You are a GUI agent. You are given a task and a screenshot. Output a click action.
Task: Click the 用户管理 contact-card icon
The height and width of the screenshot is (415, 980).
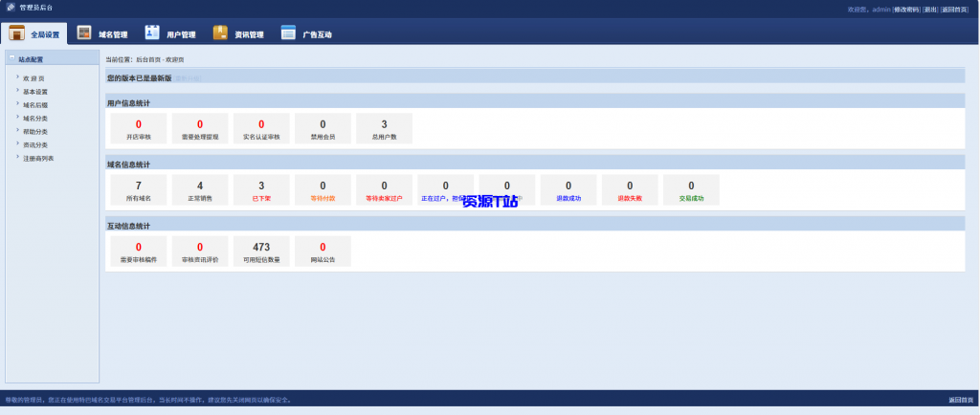152,33
